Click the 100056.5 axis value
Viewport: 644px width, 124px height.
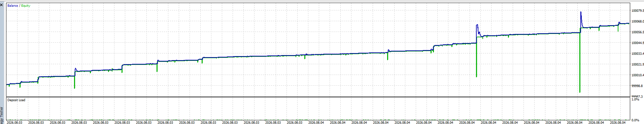click(x=637, y=32)
